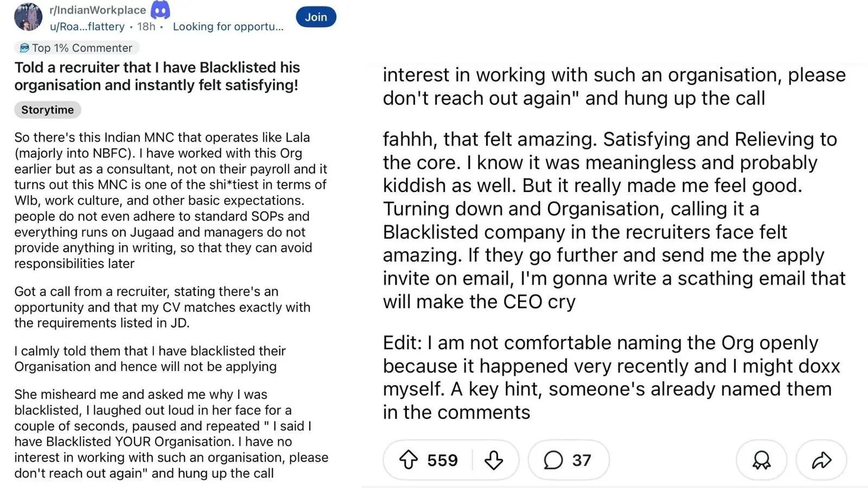Open the post from its title text
Viewport: 868px width, 488px height.
[157, 76]
